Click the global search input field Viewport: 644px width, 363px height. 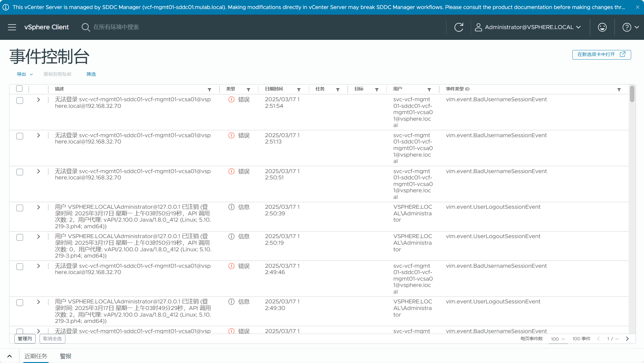[116, 27]
